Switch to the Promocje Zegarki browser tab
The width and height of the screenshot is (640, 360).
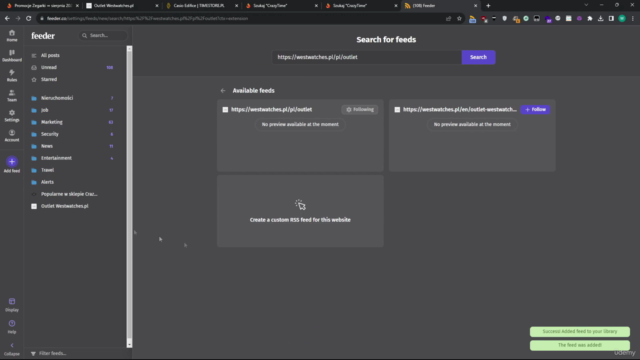pos(42,6)
